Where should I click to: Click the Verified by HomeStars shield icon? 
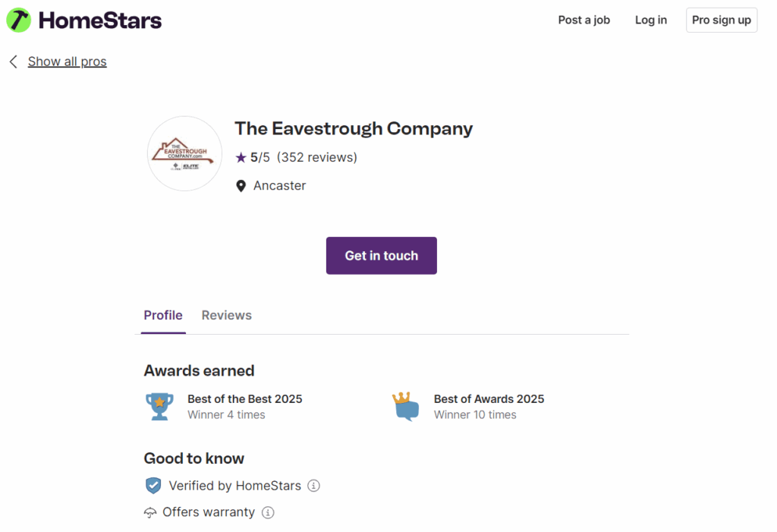click(x=153, y=485)
